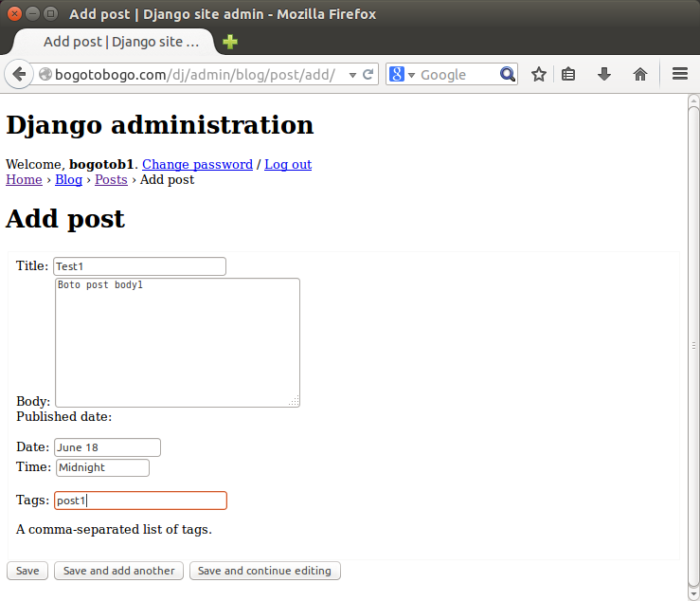
Task: Click the Save button
Action: (27, 571)
